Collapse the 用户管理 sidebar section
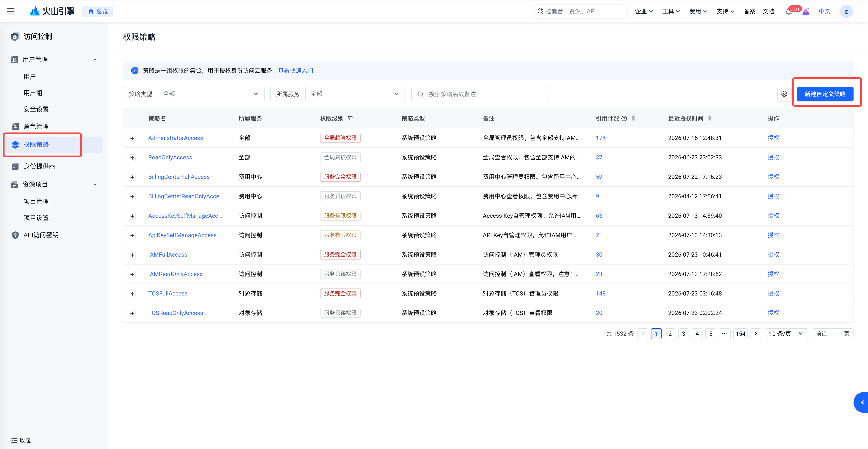This screenshot has height=449, width=868. click(95, 60)
